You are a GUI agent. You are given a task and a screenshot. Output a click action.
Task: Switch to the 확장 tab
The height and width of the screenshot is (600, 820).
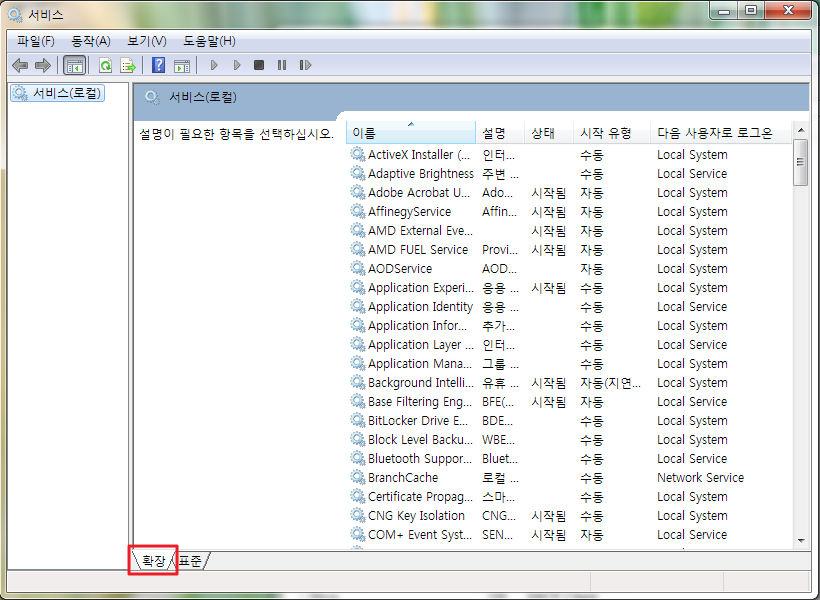(153, 561)
